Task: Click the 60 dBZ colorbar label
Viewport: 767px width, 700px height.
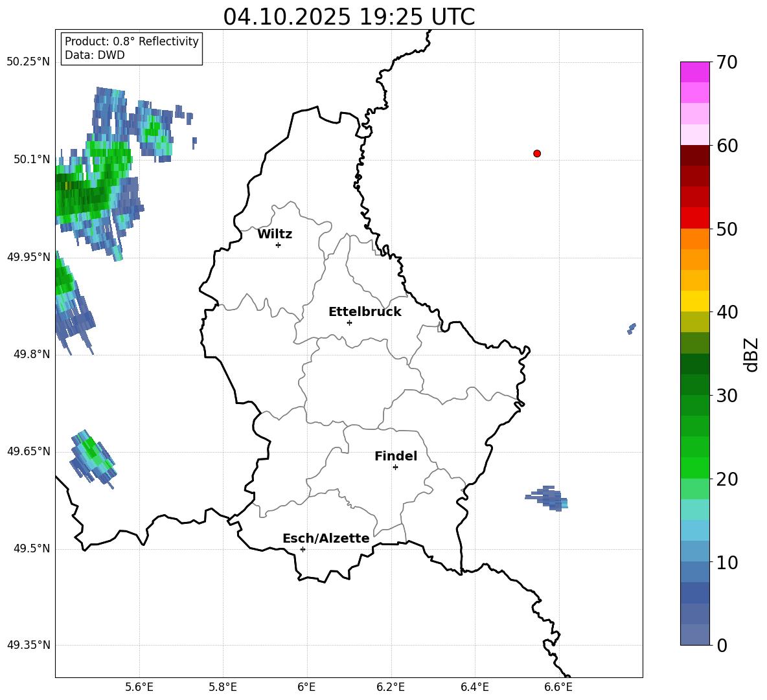Action: pyautogui.click(x=727, y=146)
